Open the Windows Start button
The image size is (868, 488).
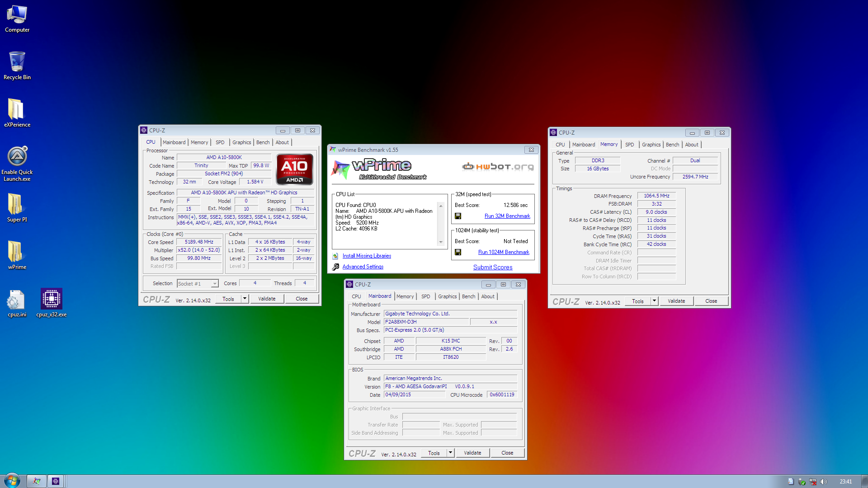coord(12,481)
